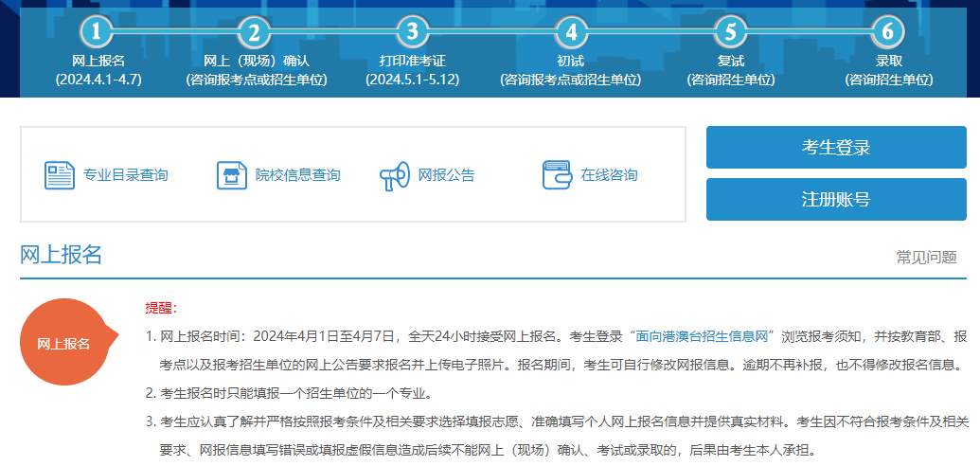Viewport: 980px width, 466px height.
Task: Click the 打印准考证 step label
Action: pos(413,62)
